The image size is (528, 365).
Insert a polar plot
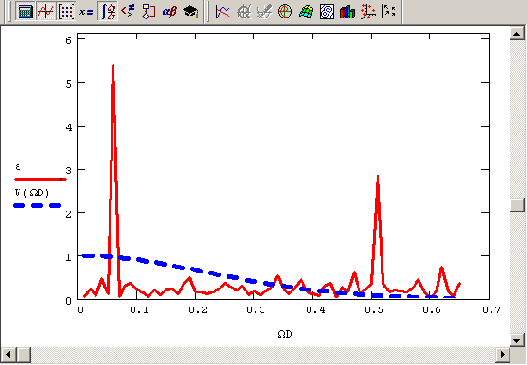point(285,12)
